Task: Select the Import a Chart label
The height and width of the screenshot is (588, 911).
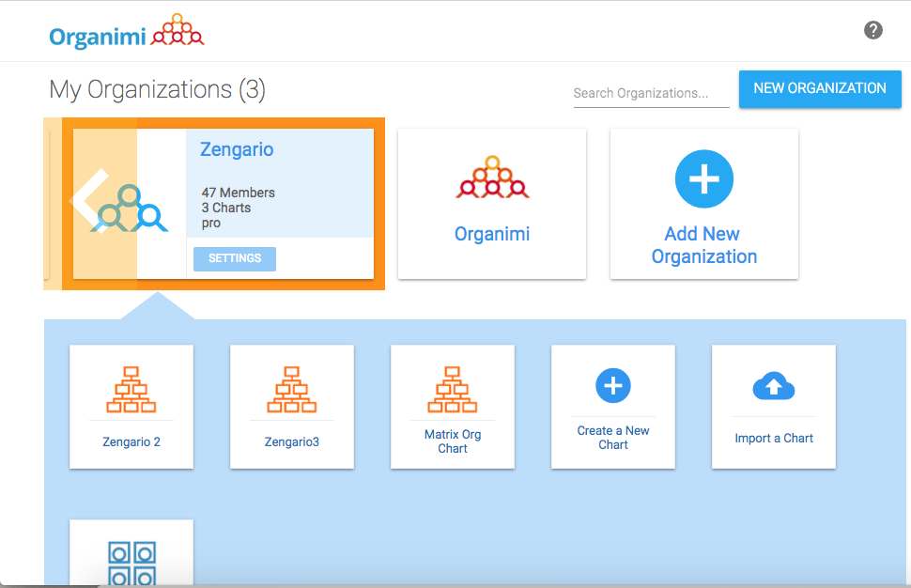Action: click(x=774, y=438)
